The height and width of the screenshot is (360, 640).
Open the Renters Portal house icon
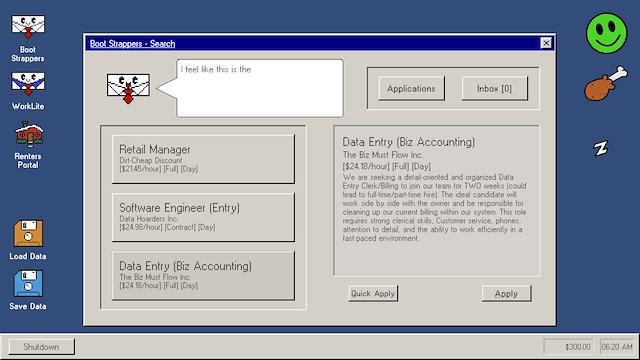tap(29, 135)
